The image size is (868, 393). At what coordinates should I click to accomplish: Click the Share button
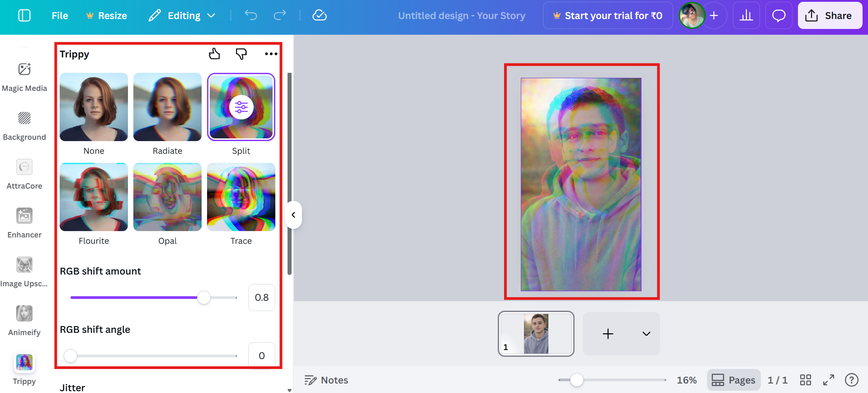click(x=830, y=16)
